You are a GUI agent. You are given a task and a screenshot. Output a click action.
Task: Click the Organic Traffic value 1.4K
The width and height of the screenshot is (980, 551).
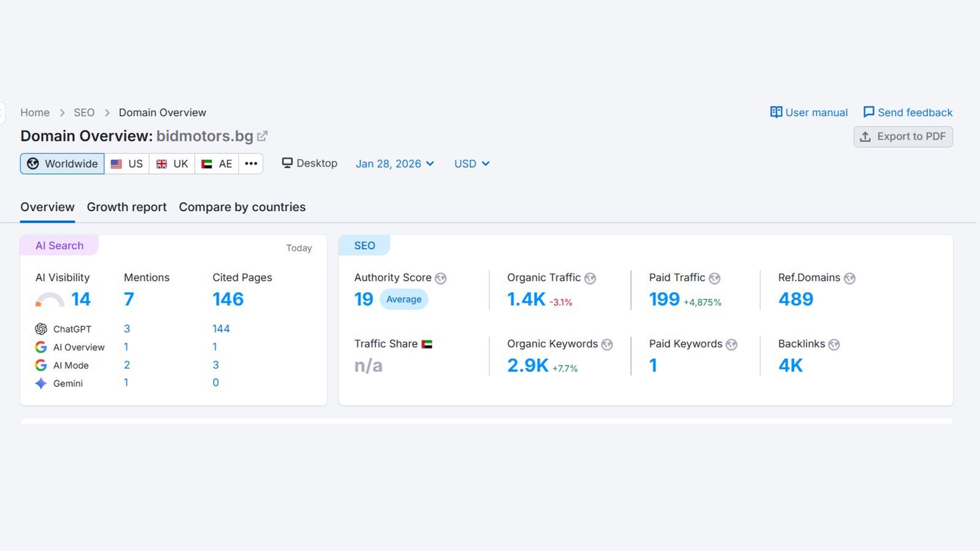(x=526, y=300)
